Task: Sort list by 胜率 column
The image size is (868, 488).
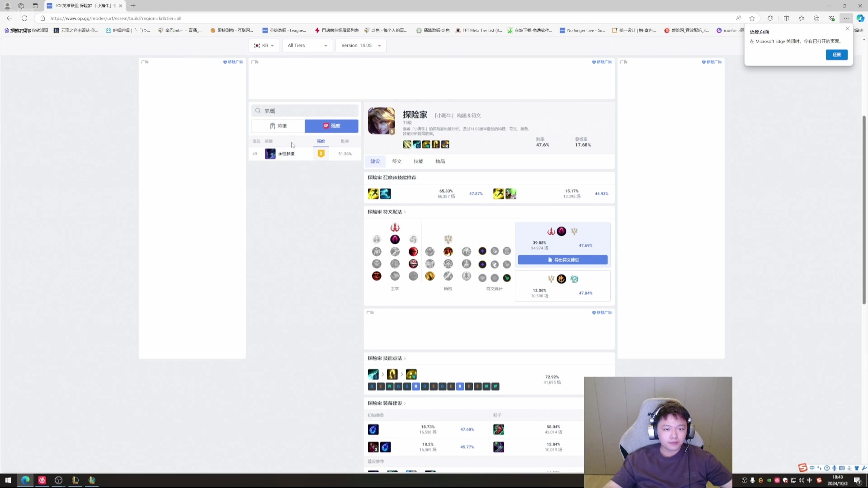Action: pos(345,141)
